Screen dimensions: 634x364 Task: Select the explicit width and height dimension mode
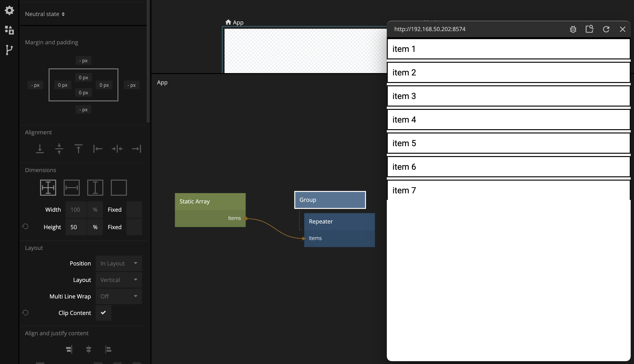pyautogui.click(x=48, y=187)
